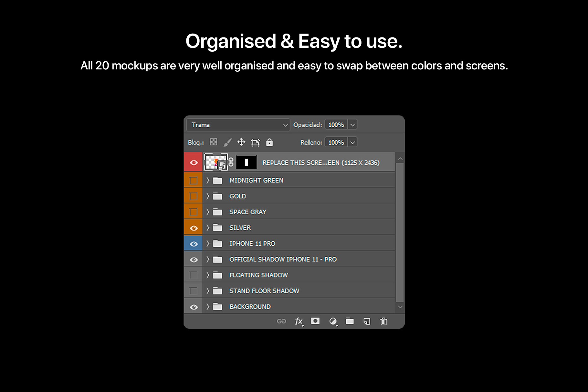Image resolution: width=588 pixels, height=392 pixels.
Task: Hide the BACKGROUND group
Action: click(x=194, y=307)
